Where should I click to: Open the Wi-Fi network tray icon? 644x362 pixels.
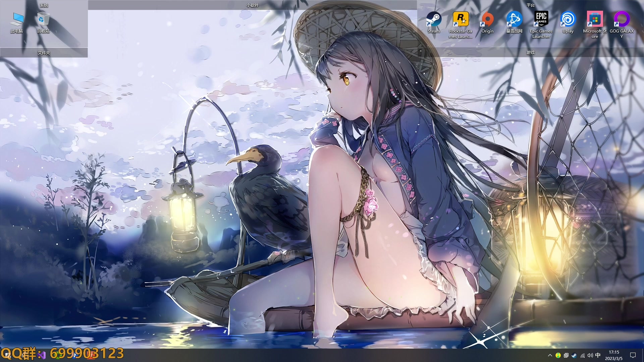coord(583,355)
